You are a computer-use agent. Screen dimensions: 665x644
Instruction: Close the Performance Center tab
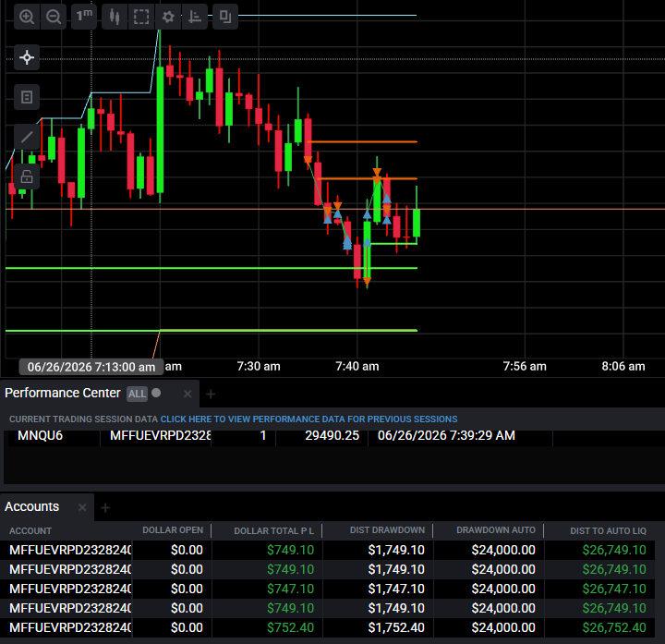(187, 395)
